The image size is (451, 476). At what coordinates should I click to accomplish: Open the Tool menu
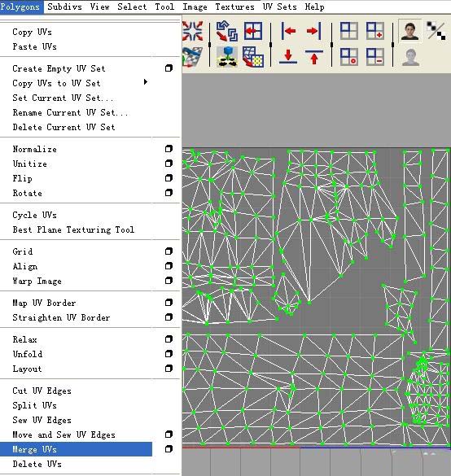[x=164, y=7]
